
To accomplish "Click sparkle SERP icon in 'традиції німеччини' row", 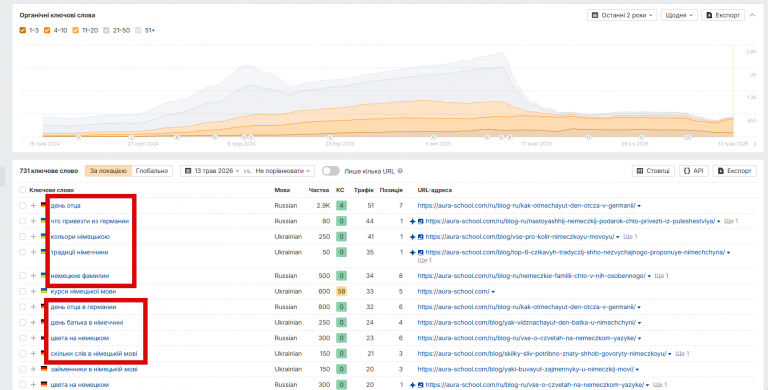I will click(x=412, y=252).
